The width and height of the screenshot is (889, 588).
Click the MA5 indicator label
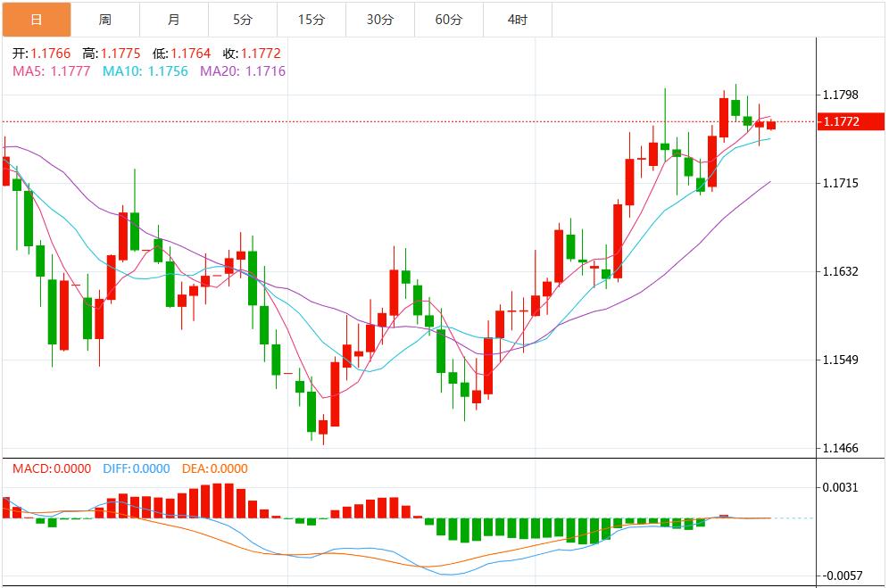pos(51,71)
